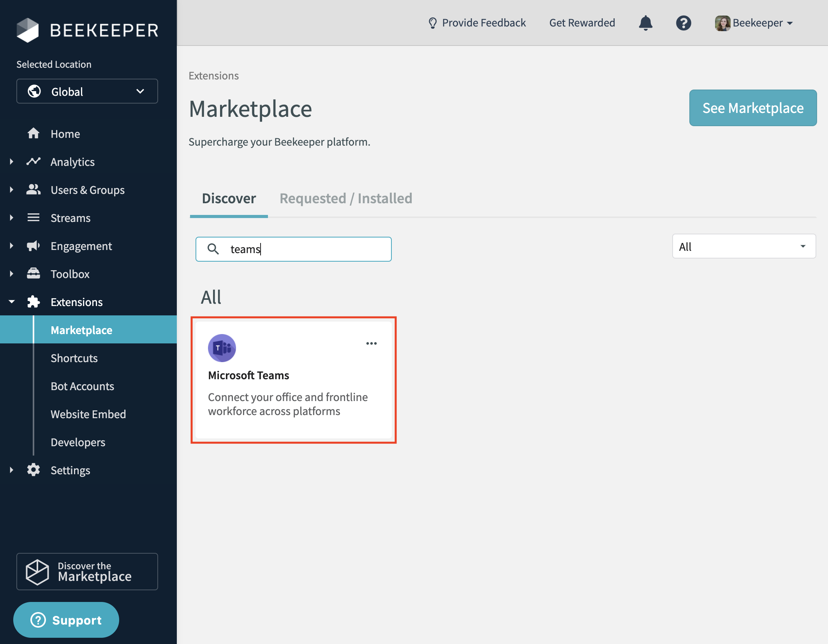Click the Support button
The width and height of the screenshot is (828, 644).
coord(66,619)
